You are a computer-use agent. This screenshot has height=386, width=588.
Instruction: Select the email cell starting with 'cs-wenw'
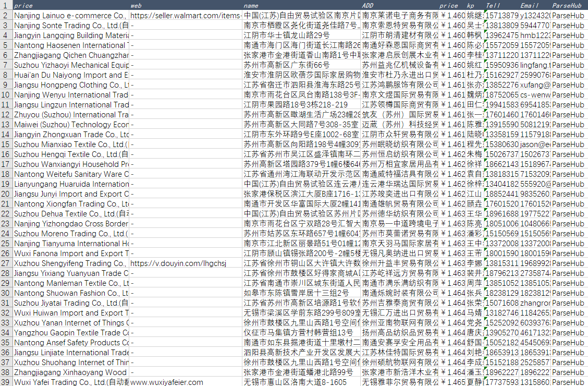point(535,94)
